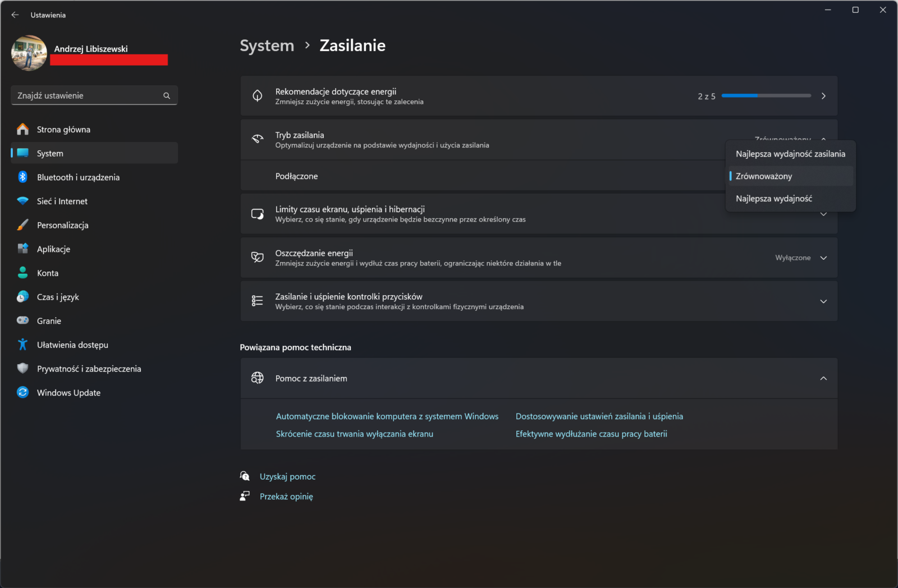Click the 2 z 5 recommendations progress bar
Image resolution: width=898 pixels, height=588 pixels.
click(766, 95)
